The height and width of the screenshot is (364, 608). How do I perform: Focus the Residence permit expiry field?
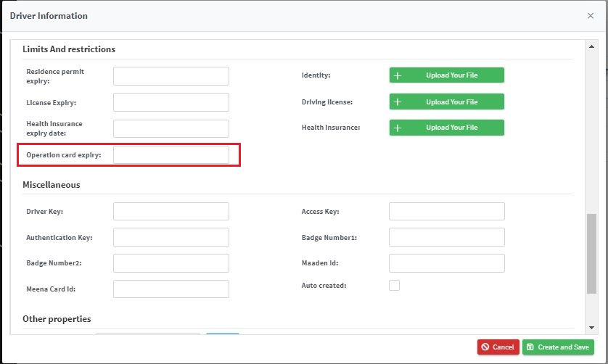click(x=171, y=76)
